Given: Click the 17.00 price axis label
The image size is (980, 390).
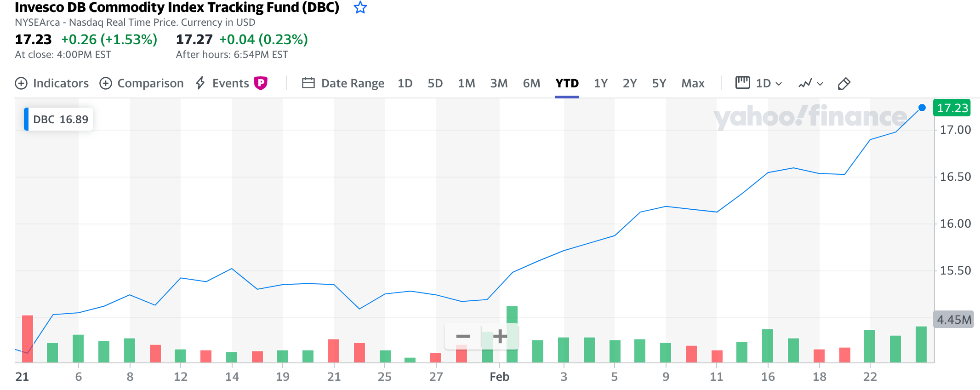Looking at the screenshot, I should (955, 130).
